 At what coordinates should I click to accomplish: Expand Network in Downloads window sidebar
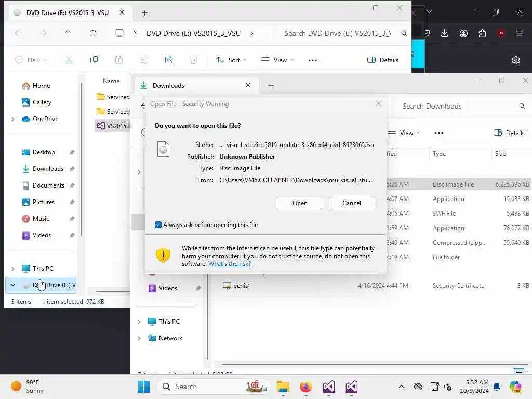point(139,338)
